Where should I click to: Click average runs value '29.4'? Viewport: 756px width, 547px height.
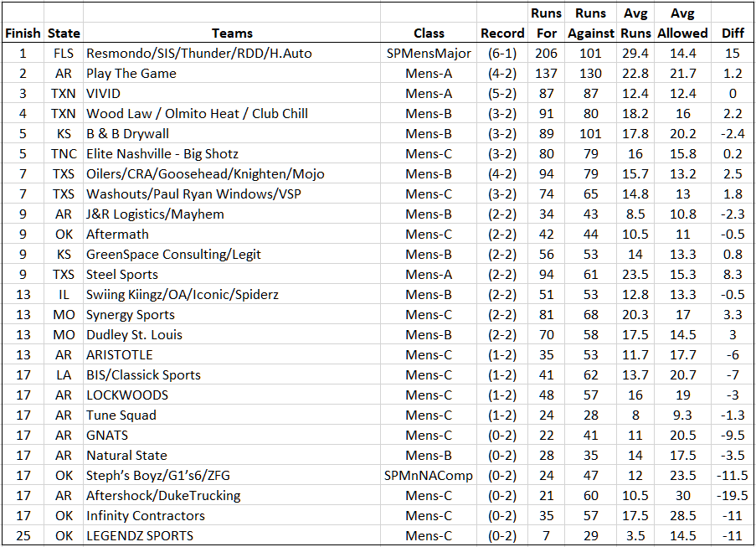pyautogui.click(x=635, y=53)
